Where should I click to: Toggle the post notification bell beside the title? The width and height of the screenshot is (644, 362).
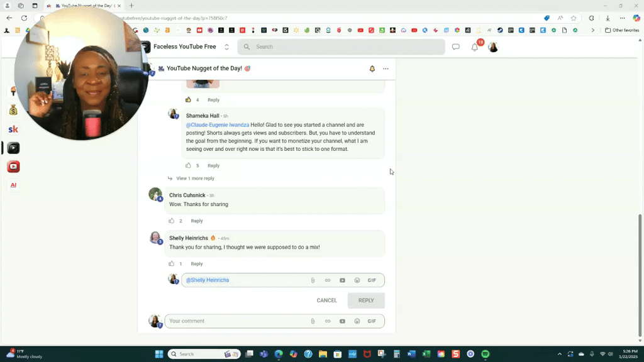(372, 69)
